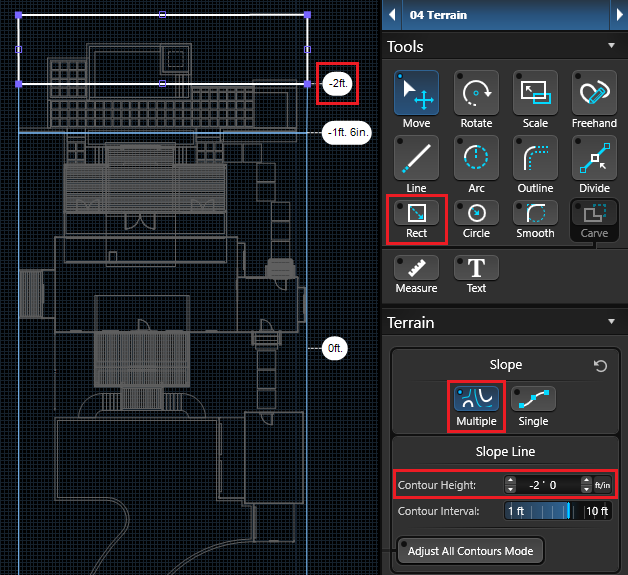Select the Divide tool
This screenshot has height=575, width=628.
pyautogui.click(x=594, y=158)
